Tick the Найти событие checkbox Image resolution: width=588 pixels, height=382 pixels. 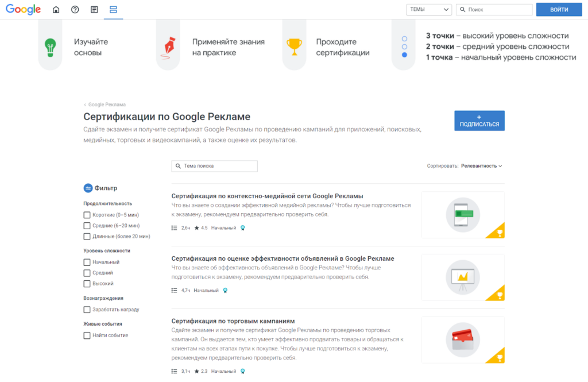(87, 335)
